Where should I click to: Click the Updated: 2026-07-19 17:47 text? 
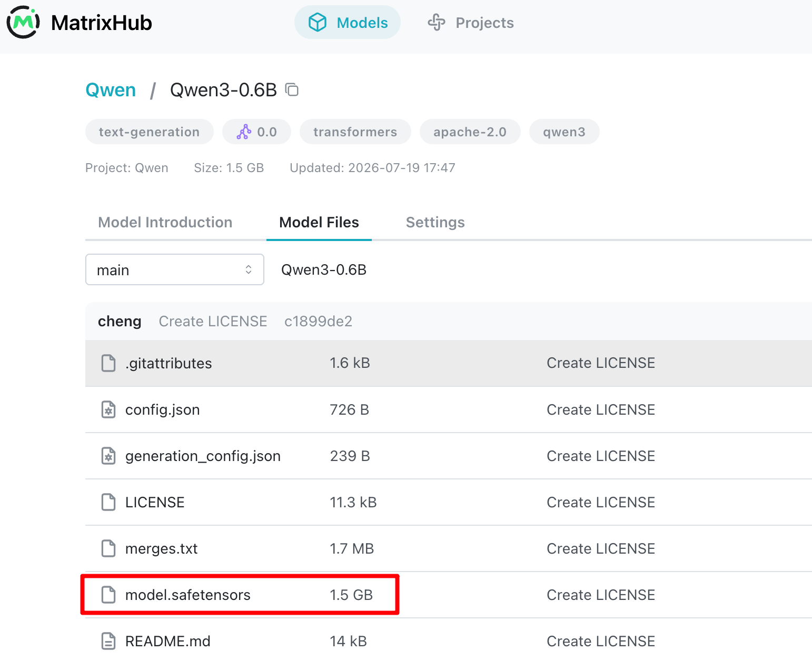tap(372, 168)
